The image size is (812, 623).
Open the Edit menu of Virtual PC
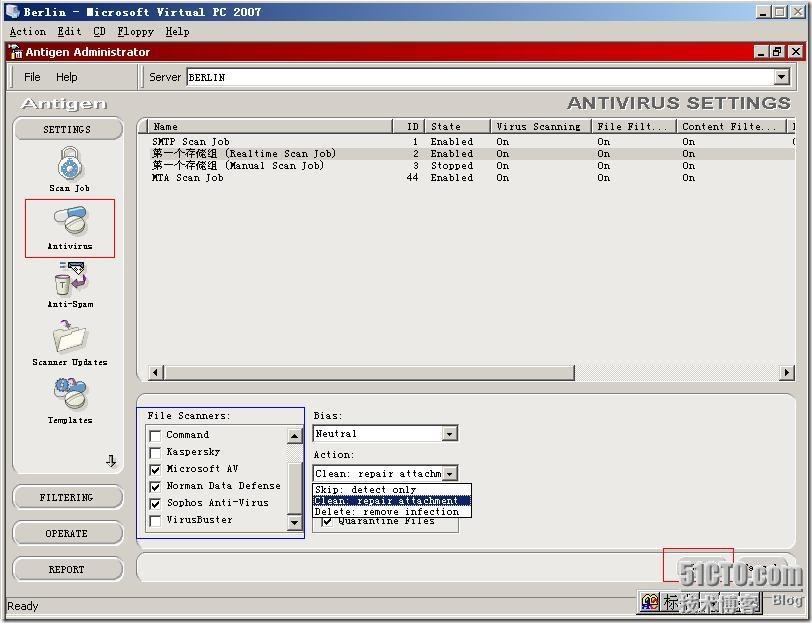tap(69, 32)
